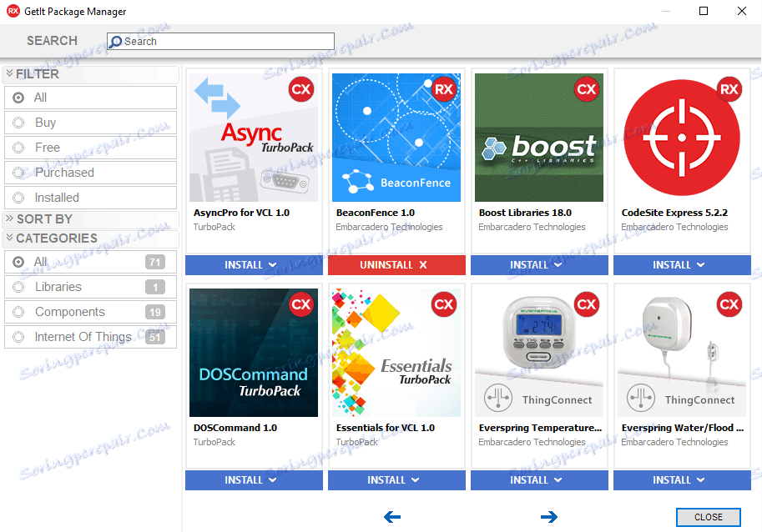The height and width of the screenshot is (532, 762).
Task: Click the CX badge on Everspring Water/Flood card
Action: pos(729,304)
